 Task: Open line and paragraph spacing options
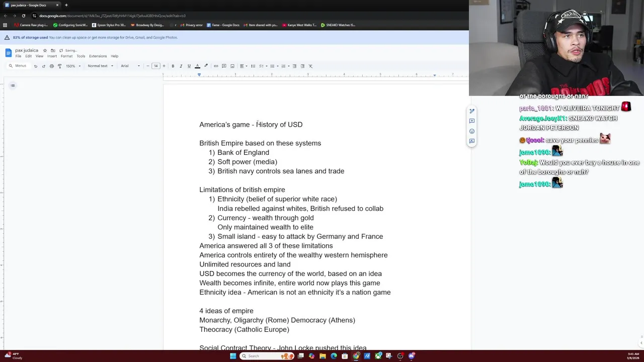coord(253,66)
